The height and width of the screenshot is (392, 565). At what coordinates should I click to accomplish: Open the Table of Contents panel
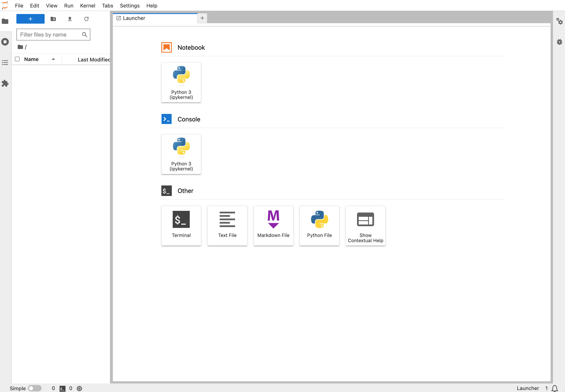click(5, 63)
